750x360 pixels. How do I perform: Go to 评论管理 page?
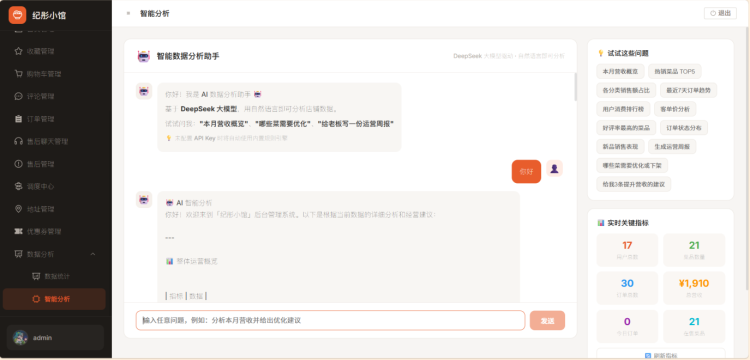pos(55,96)
